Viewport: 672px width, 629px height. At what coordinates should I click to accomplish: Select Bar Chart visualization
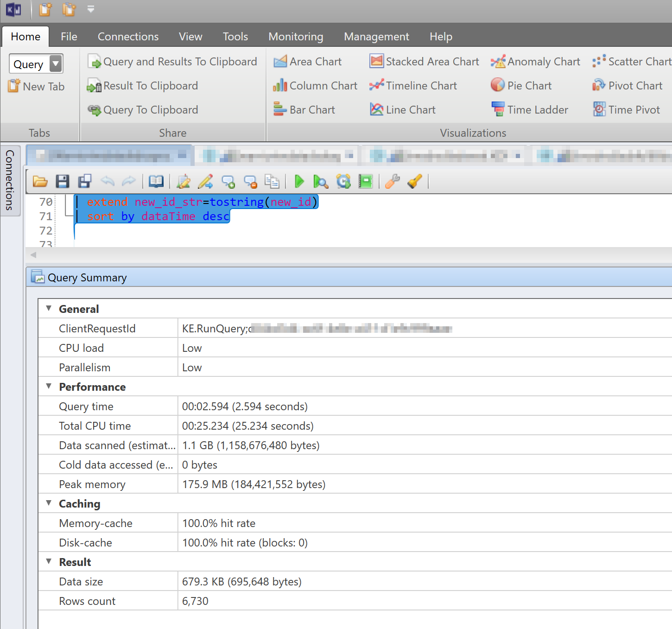[x=304, y=110]
